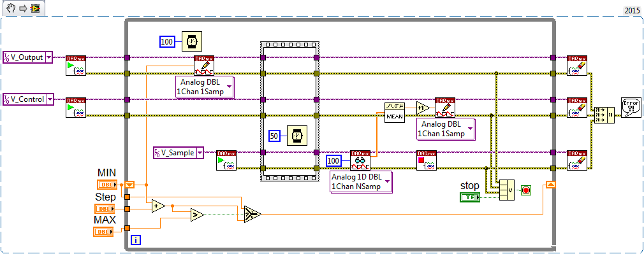Image resolution: width=644 pixels, height=254 pixels.
Task: Click the DAQmx Read node with glasses icon
Action: [360, 160]
